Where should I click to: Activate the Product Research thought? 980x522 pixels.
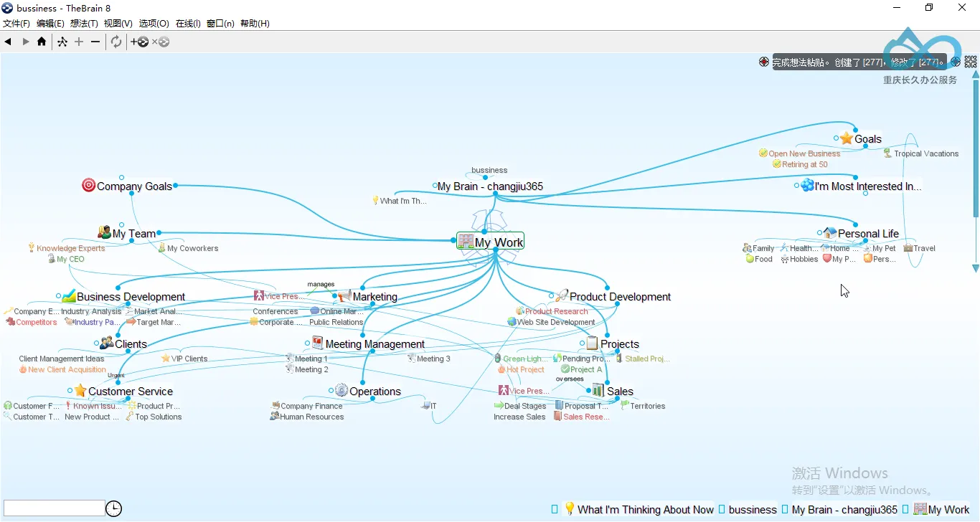click(551, 311)
